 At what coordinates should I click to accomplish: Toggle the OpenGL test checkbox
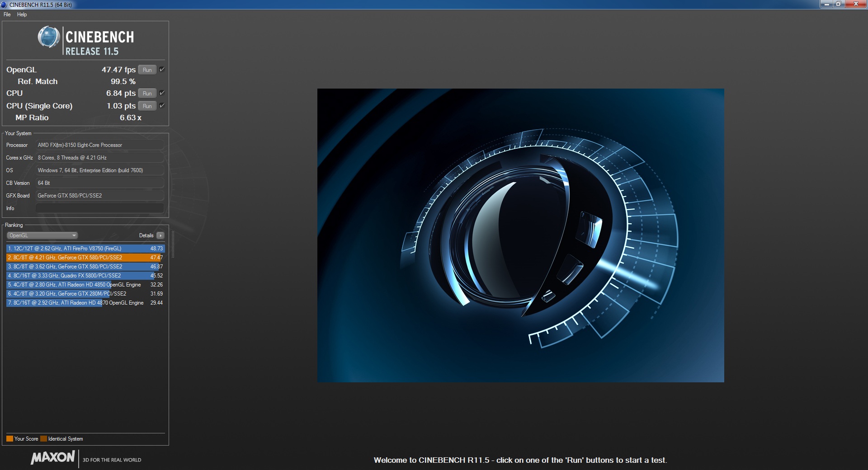click(x=162, y=69)
